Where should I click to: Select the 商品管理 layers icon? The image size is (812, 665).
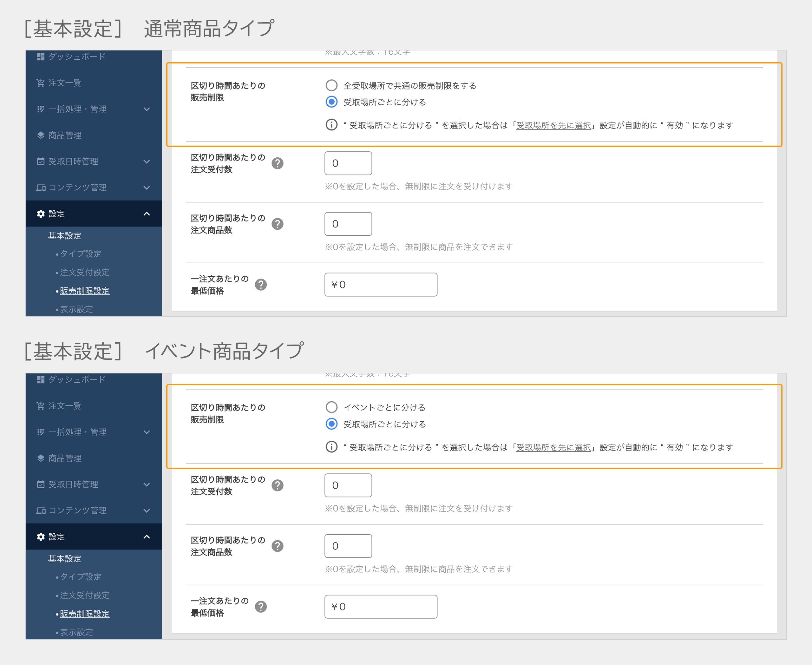tap(41, 135)
